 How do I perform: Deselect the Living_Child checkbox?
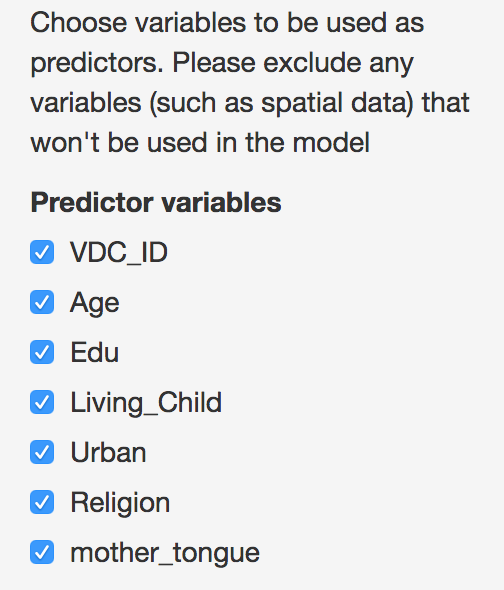(42, 402)
